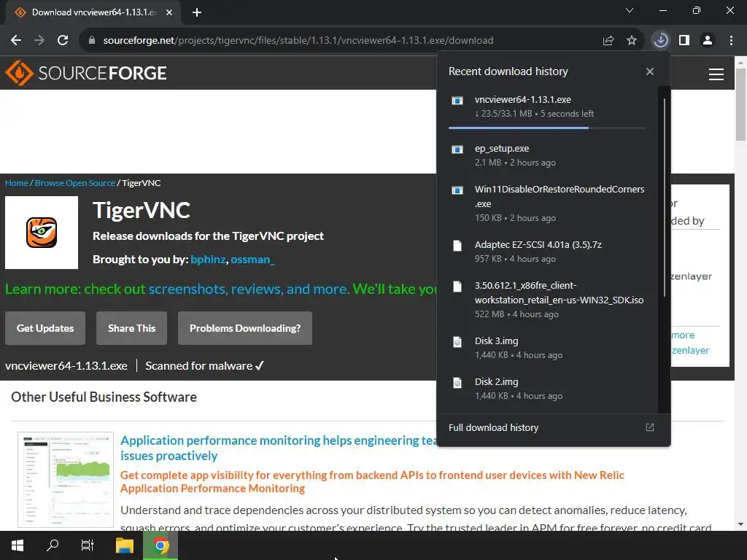Open Application performance monitoring ad headline

pos(279,448)
